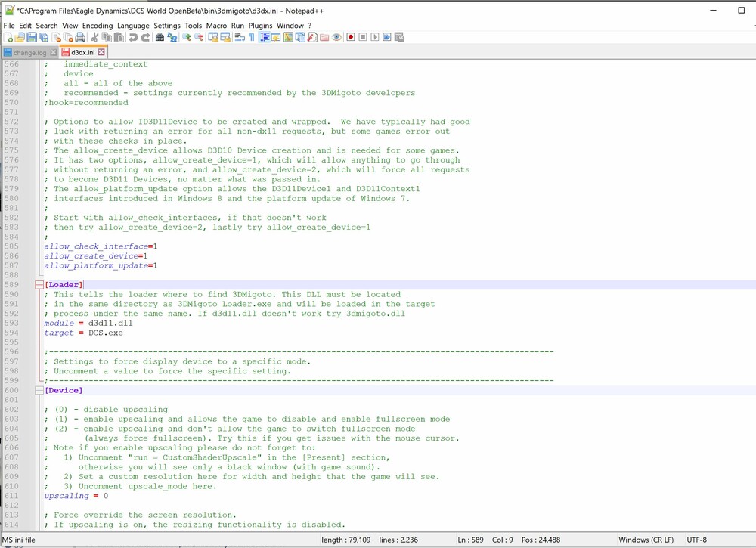Toggle the Word Wrap toolbar button
This screenshot has height=548, width=756.
pyautogui.click(x=239, y=37)
